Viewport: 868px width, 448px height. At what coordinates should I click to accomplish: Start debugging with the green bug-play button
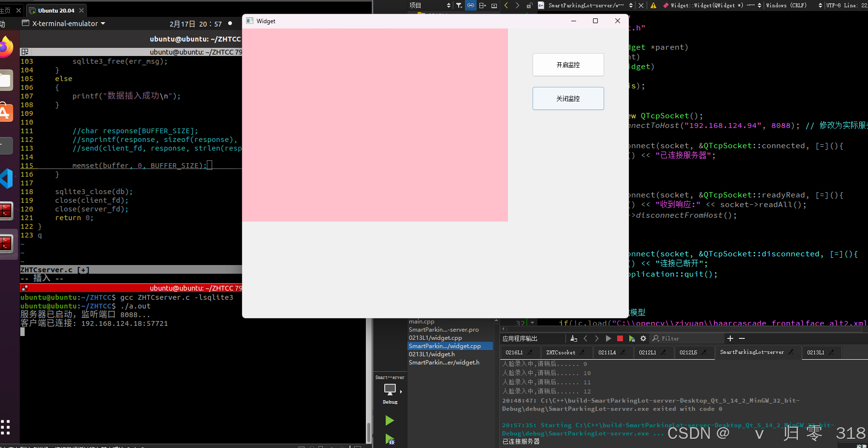[390, 439]
